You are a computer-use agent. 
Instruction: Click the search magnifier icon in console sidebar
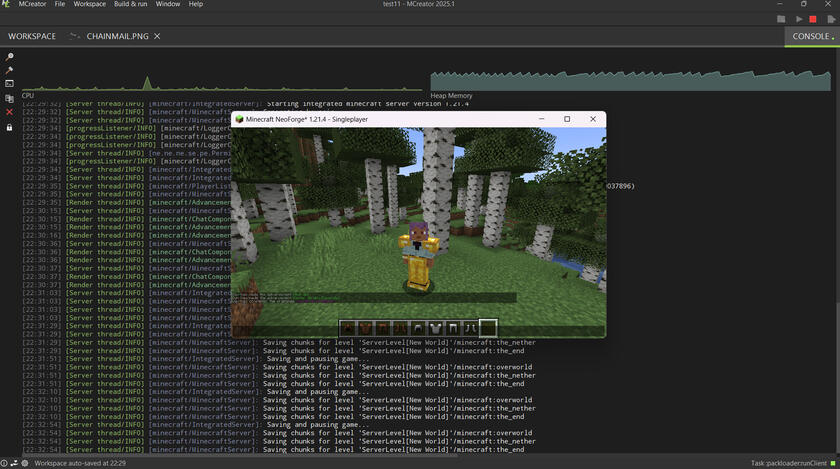tap(9, 57)
